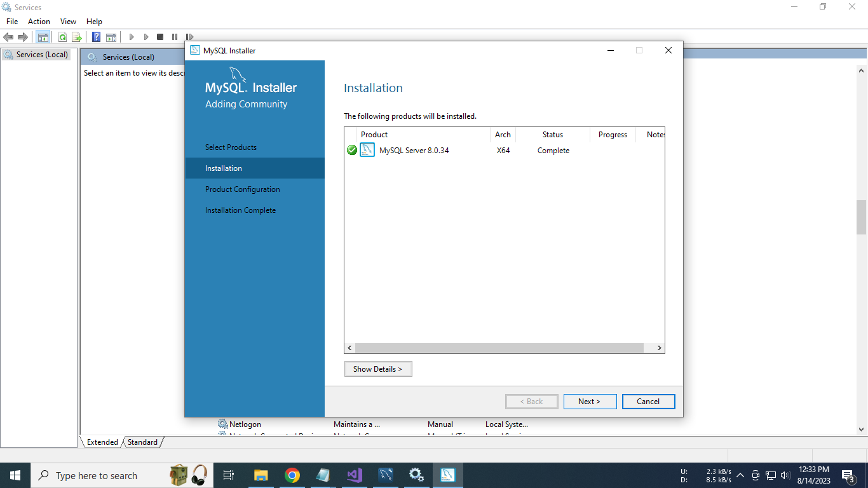Viewport: 868px width, 488px height.
Task: Open Google Chrome from taskbar
Action: pyautogui.click(x=292, y=475)
